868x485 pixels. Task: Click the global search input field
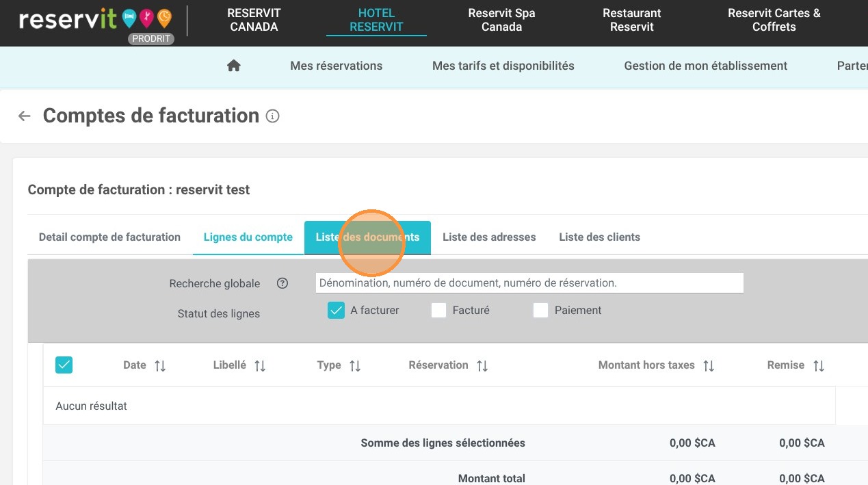[529, 283]
